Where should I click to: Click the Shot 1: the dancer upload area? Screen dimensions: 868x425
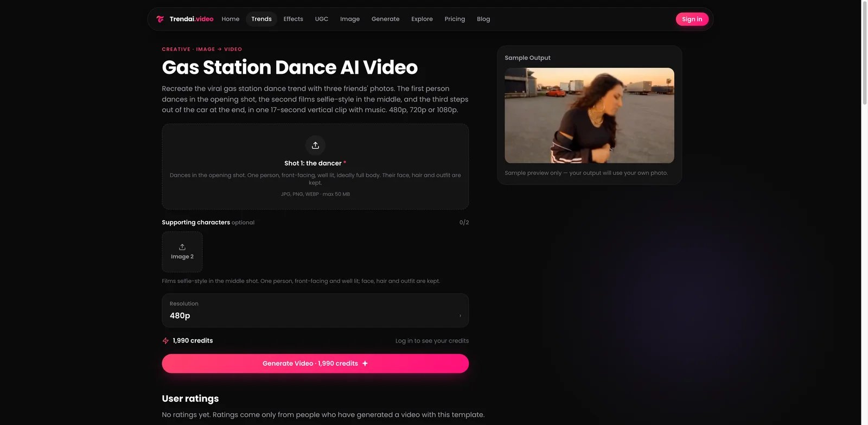click(x=315, y=167)
